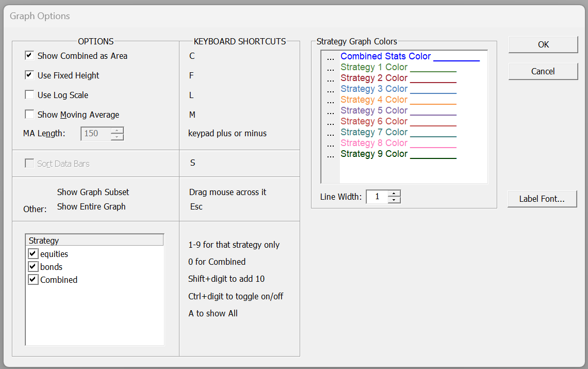Click the ellipsis next to Strategy 8 Color
The height and width of the screenshot is (369, 588).
[x=331, y=144]
